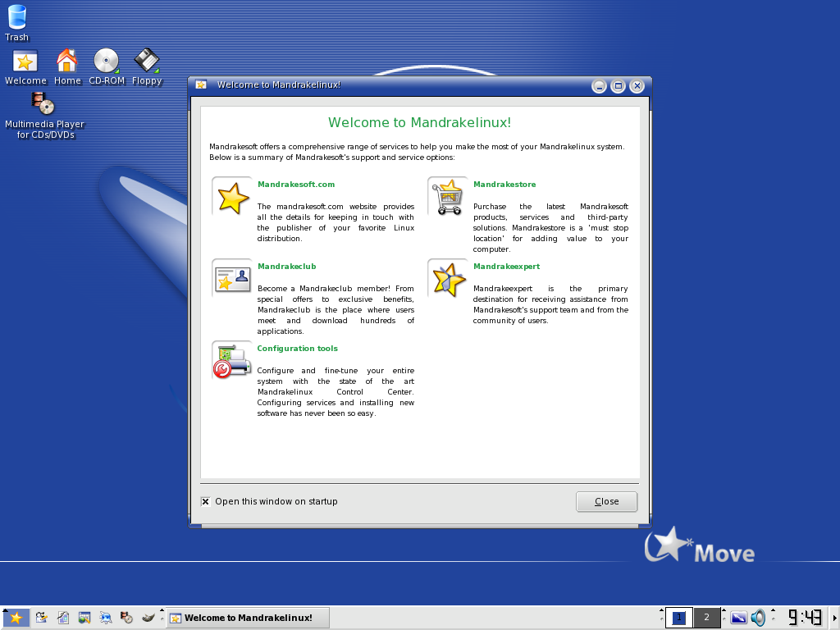Launch the writing app icon with pencil in the taskbar

41,618
